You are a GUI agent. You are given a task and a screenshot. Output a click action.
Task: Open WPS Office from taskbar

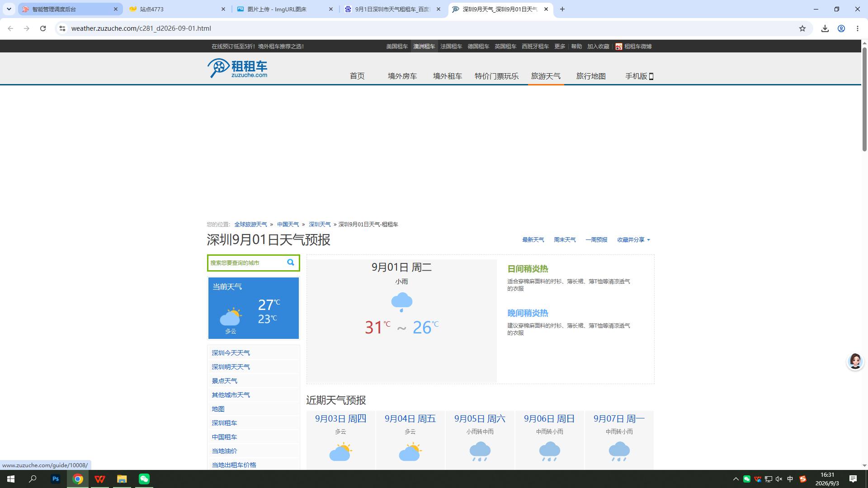[100, 479]
